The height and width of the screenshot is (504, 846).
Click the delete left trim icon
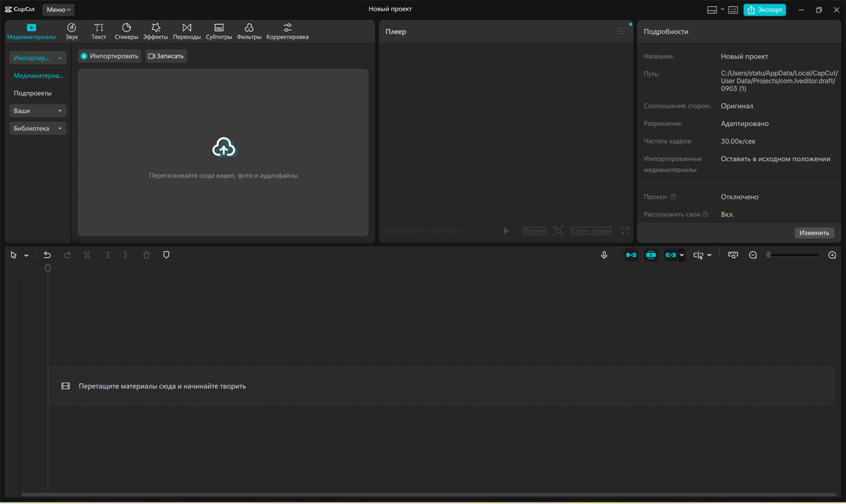[x=106, y=255]
